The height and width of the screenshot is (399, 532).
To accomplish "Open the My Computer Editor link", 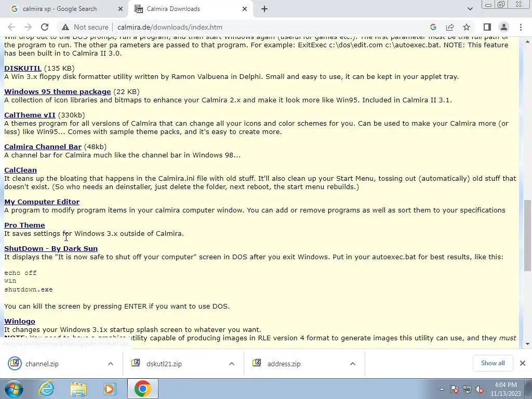I will point(42,202).
